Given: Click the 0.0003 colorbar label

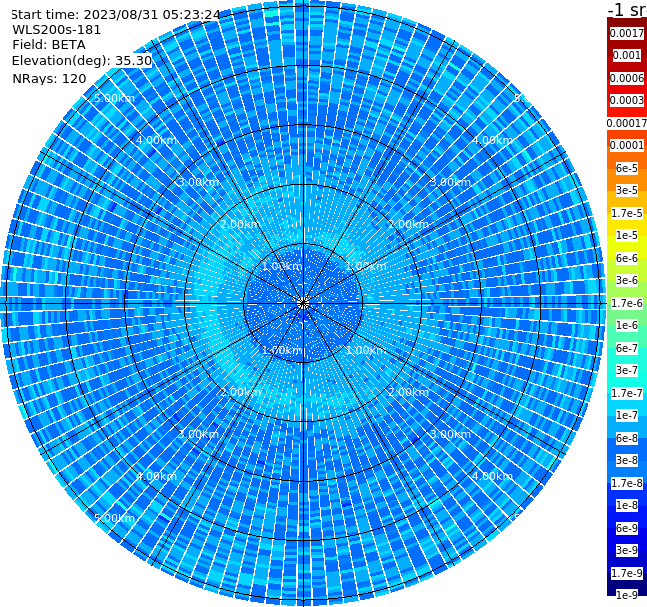Looking at the screenshot, I should (627, 100).
